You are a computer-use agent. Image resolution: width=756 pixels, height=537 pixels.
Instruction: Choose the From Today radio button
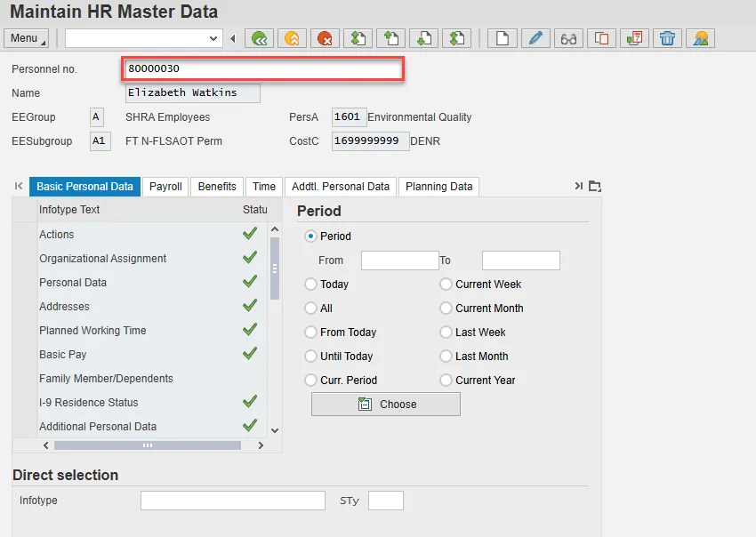[310, 333]
